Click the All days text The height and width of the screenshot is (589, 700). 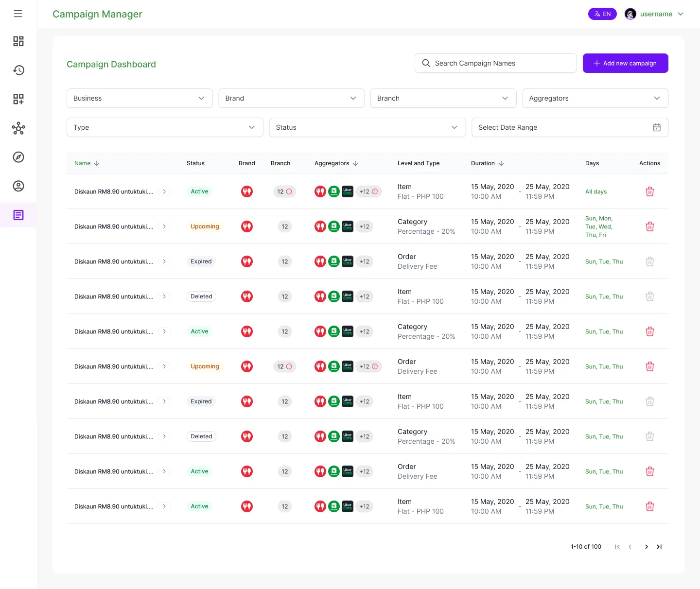click(596, 191)
